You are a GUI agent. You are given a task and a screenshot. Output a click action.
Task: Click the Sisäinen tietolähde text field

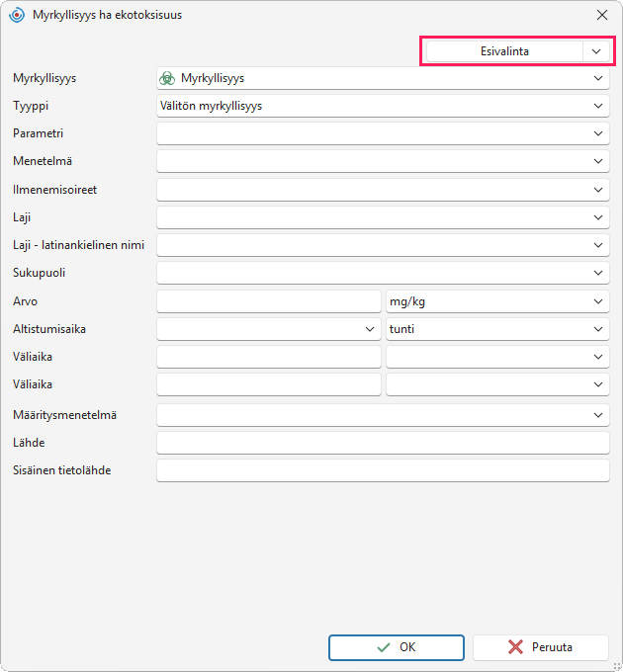click(383, 470)
